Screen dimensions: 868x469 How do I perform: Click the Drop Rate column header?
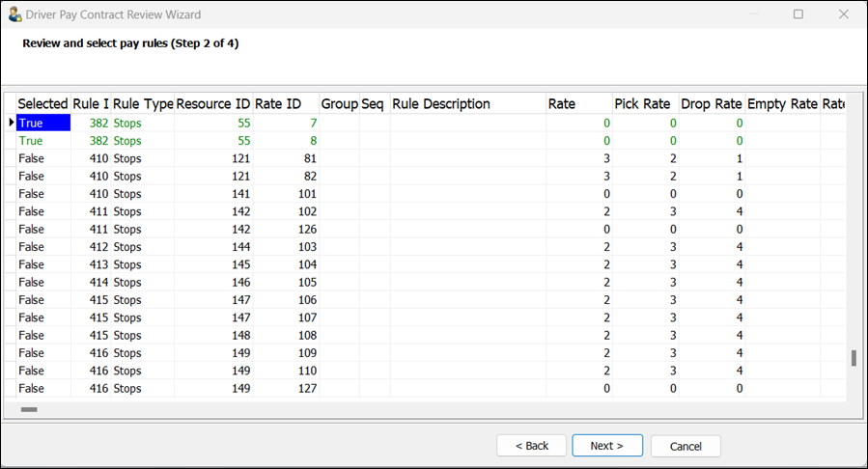tap(712, 104)
